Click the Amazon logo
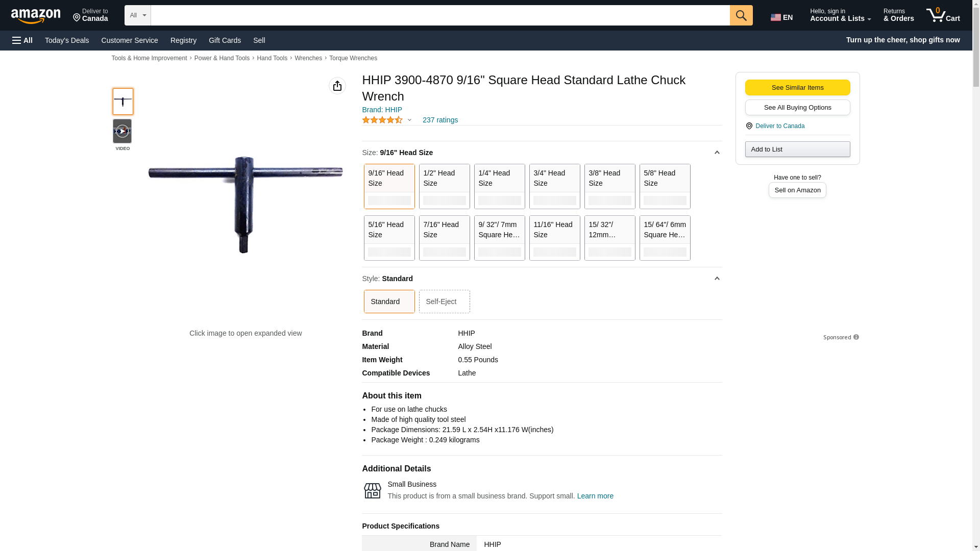Image resolution: width=980 pixels, height=551 pixels. (x=36, y=16)
